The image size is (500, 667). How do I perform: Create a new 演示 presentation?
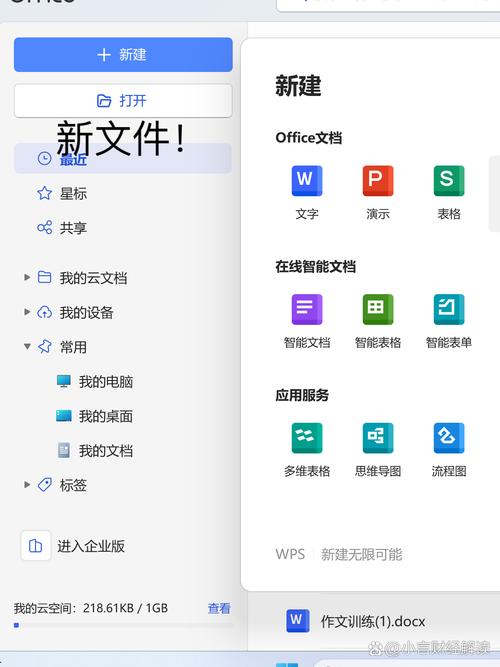coord(378,193)
